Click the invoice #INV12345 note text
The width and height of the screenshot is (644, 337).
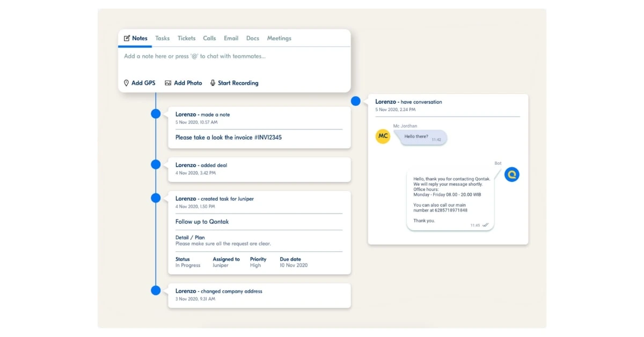click(x=229, y=137)
